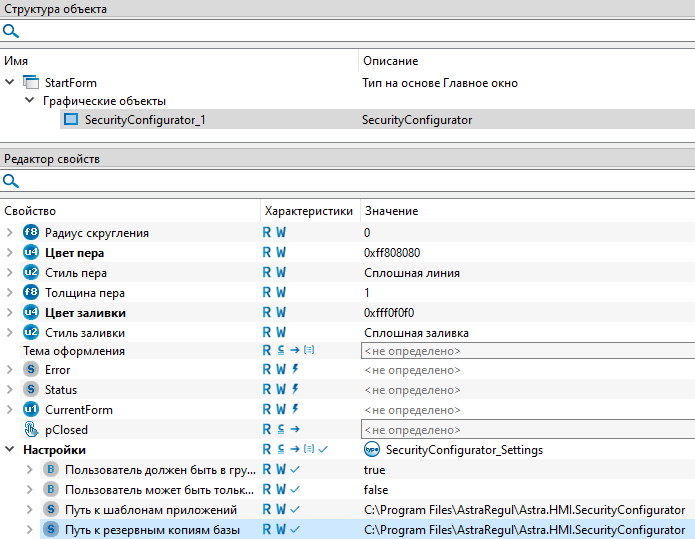Viewport: 695px width, 539px height.
Task: Click the u2 icon beside Стиль заливки
Action: coord(31,332)
